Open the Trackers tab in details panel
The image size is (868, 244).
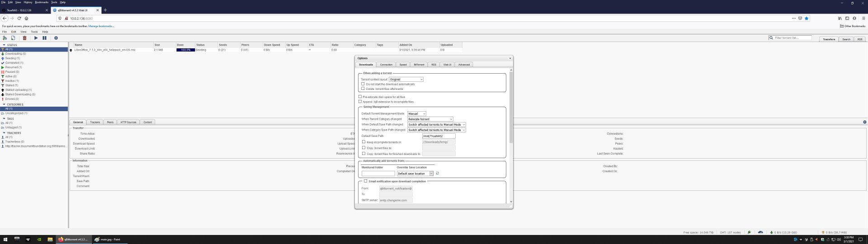tap(95, 122)
